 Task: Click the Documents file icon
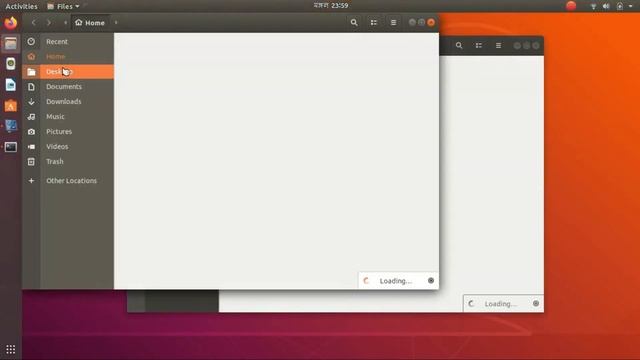pos(31,87)
